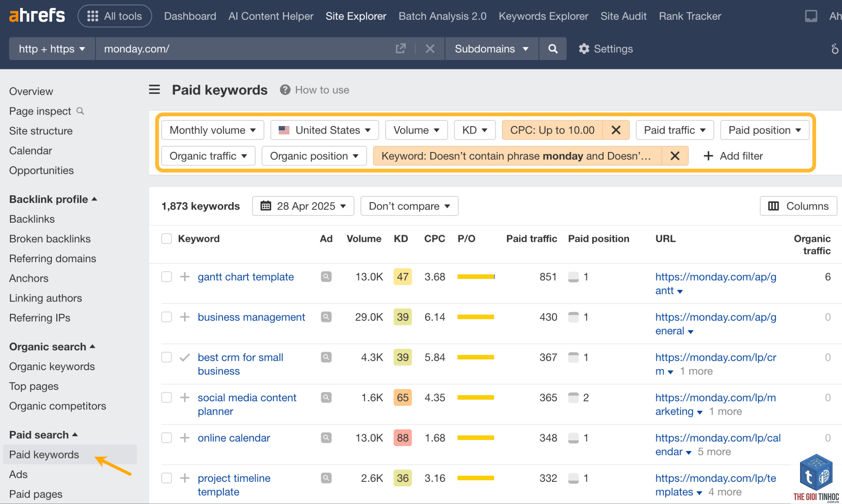
Task: Add business management to a keyword list
Action: pyautogui.click(x=185, y=317)
